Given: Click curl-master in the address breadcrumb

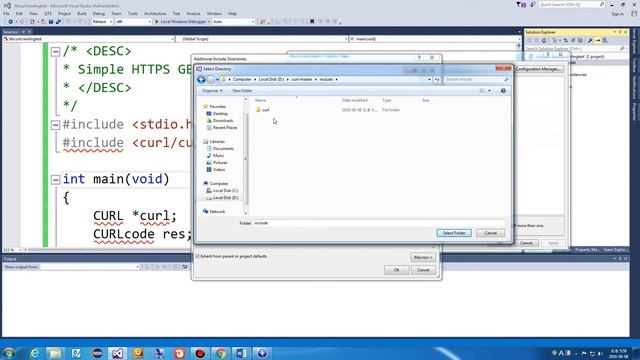Looking at the screenshot, I should [302, 80].
